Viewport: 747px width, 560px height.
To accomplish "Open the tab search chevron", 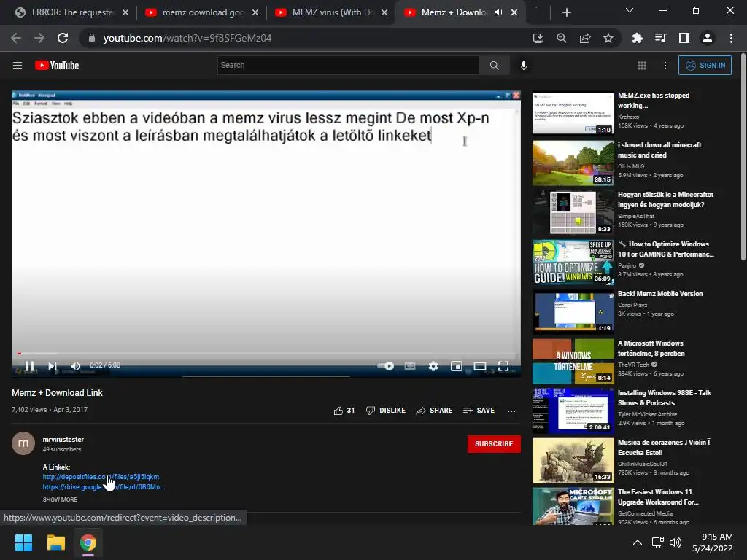I will 630,10.
